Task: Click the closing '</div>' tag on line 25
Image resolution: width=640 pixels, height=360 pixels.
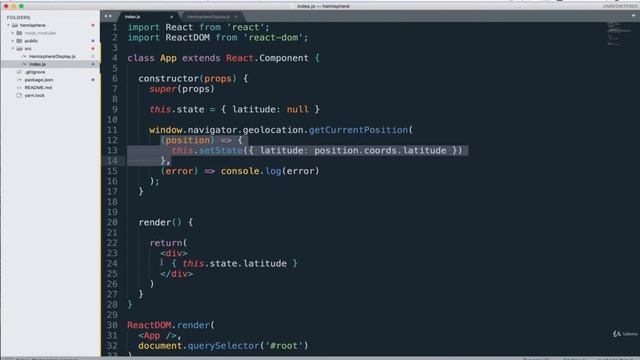Action: 176,274
